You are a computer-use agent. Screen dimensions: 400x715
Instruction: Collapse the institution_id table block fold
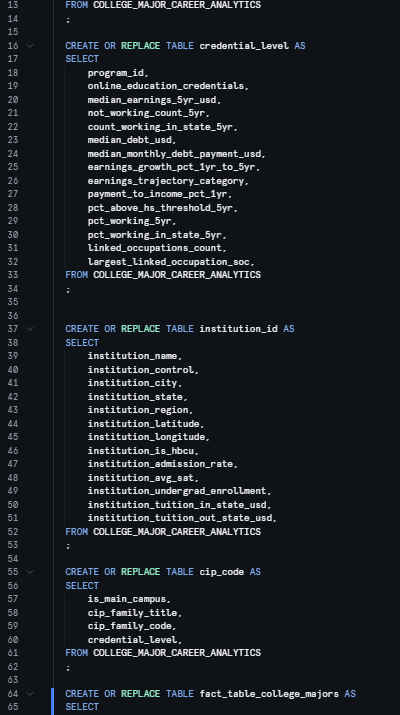[x=30, y=329]
